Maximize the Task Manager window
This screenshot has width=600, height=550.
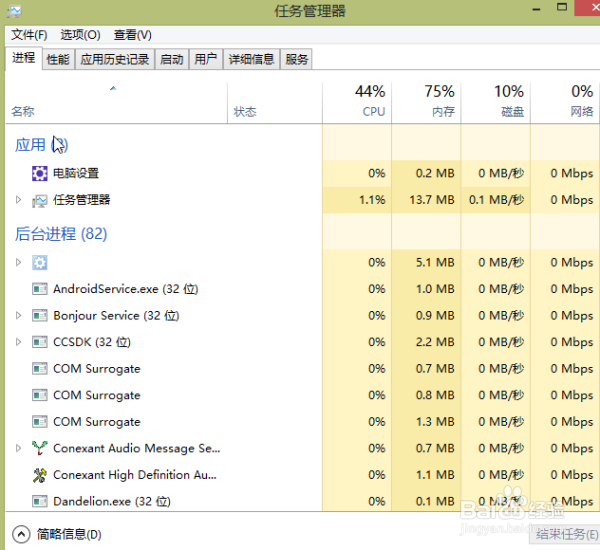coord(562,7)
